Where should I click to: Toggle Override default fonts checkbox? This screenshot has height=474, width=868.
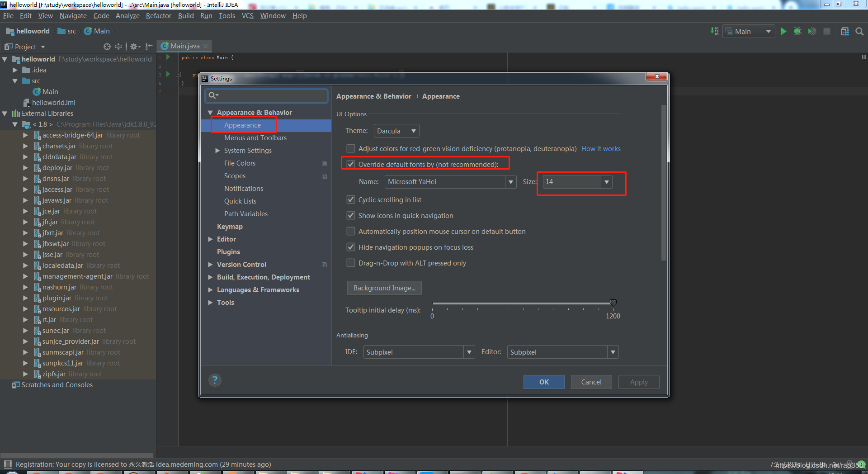click(x=350, y=164)
